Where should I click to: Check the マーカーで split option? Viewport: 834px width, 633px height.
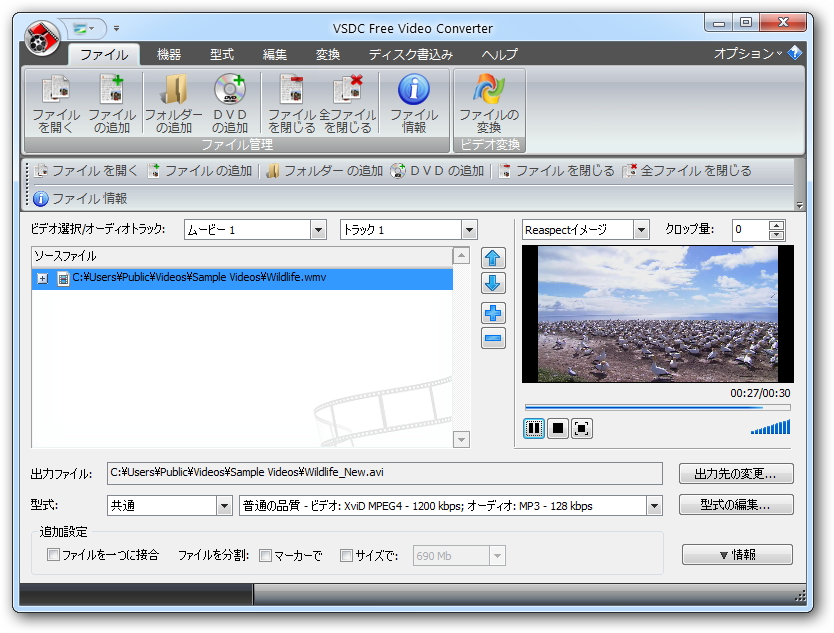click(x=265, y=554)
